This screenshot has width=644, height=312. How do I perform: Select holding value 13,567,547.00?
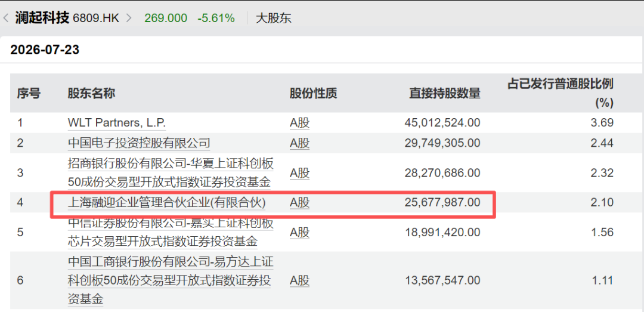tap(442, 281)
